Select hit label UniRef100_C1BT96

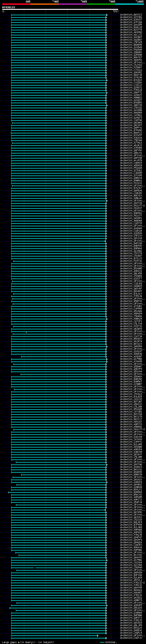click(x=131, y=120)
